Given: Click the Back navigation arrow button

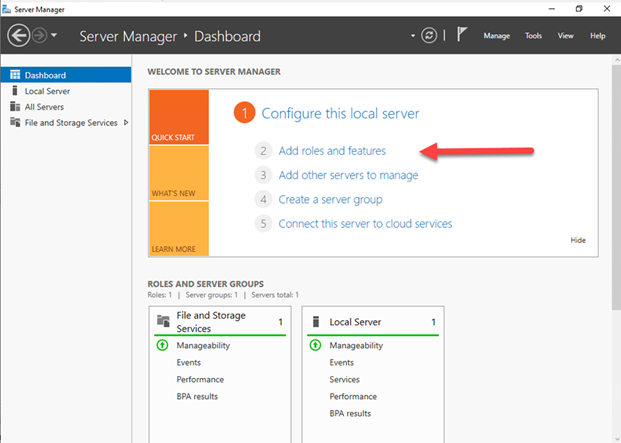Looking at the screenshot, I should (x=19, y=36).
